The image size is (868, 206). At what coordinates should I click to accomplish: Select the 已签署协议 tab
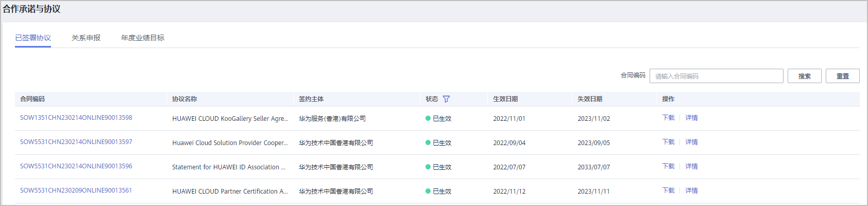point(33,38)
